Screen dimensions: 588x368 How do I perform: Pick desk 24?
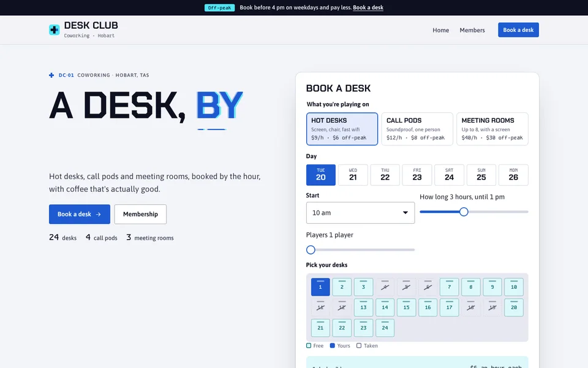pos(385,328)
